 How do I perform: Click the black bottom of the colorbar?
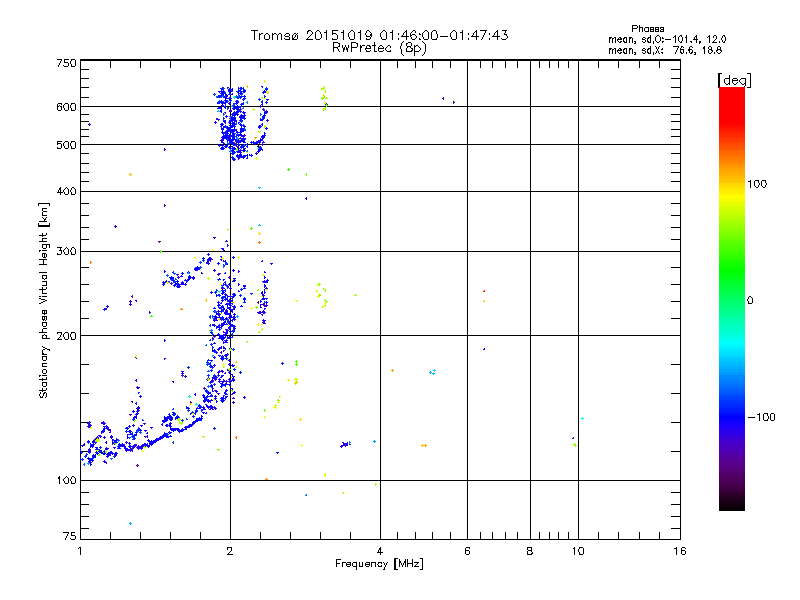pyautogui.click(x=732, y=503)
